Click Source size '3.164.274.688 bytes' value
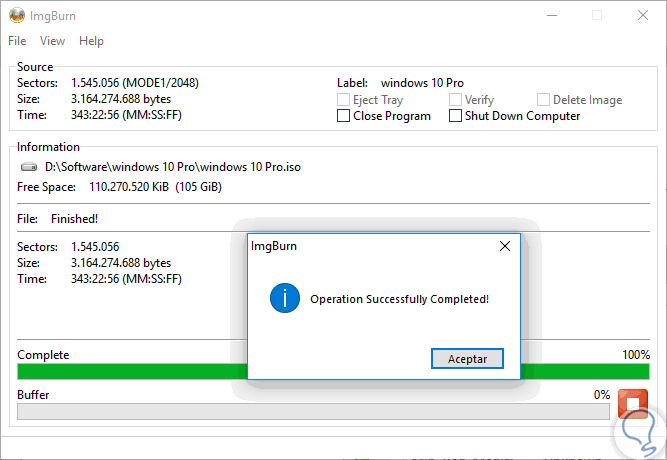 click(121, 99)
